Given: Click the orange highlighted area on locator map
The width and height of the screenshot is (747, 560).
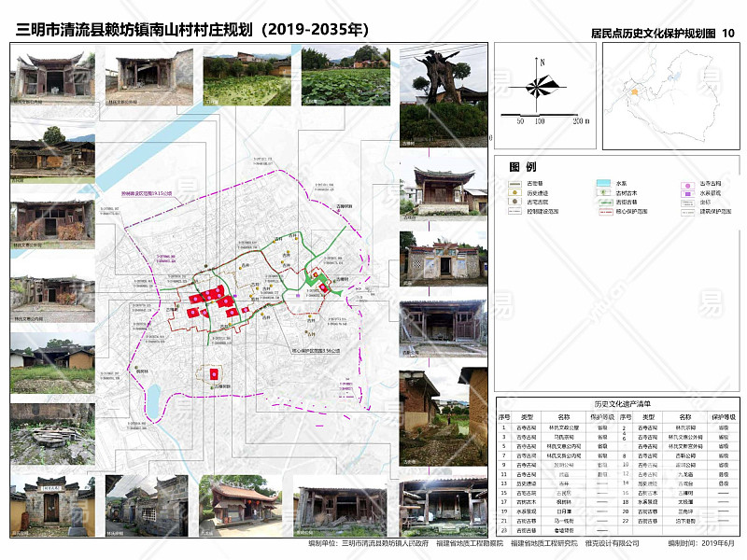Looking at the screenshot, I should point(635,92).
